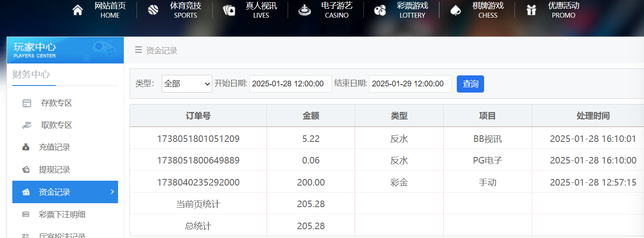Click the gift box Promo icon
Viewport: 644px width, 238px height.
click(531, 10)
